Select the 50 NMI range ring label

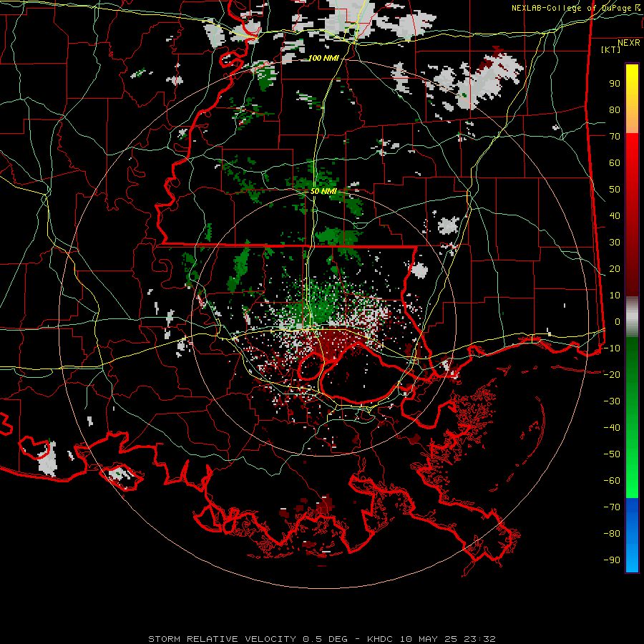323,191
